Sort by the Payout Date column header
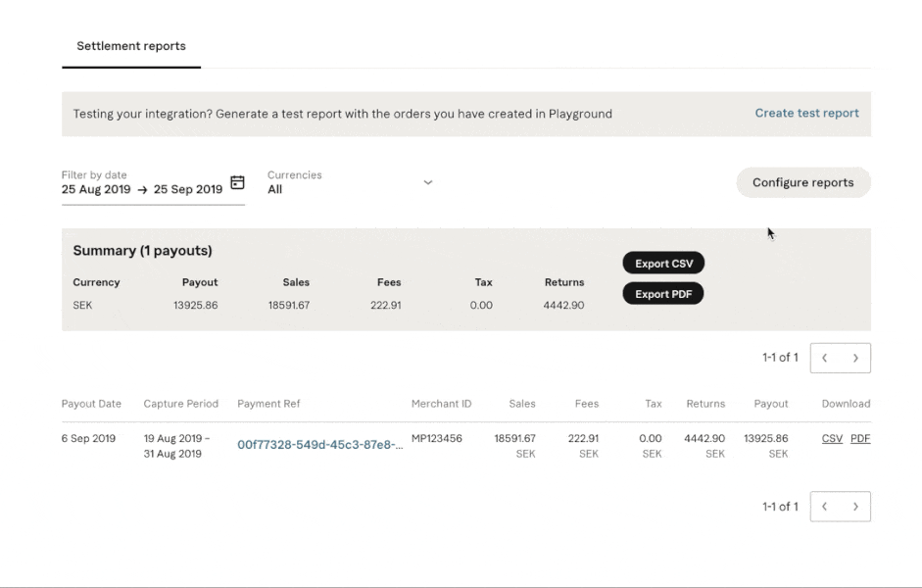 tap(91, 404)
